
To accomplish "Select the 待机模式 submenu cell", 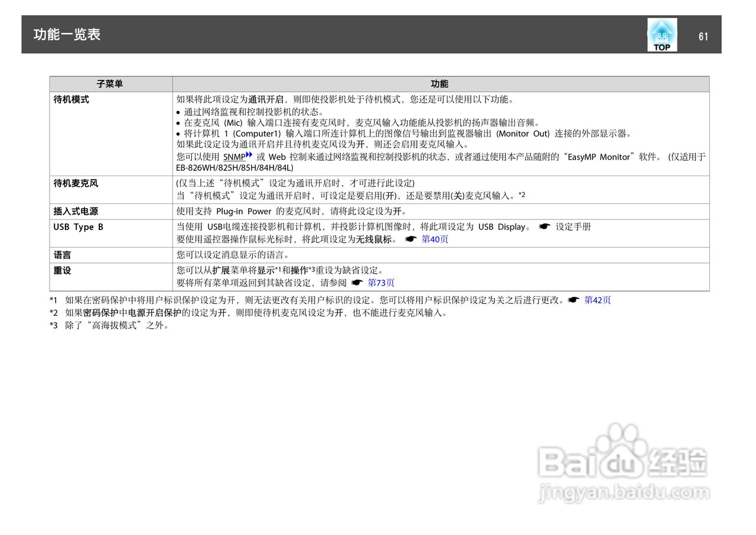I will click(x=70, y=99).
